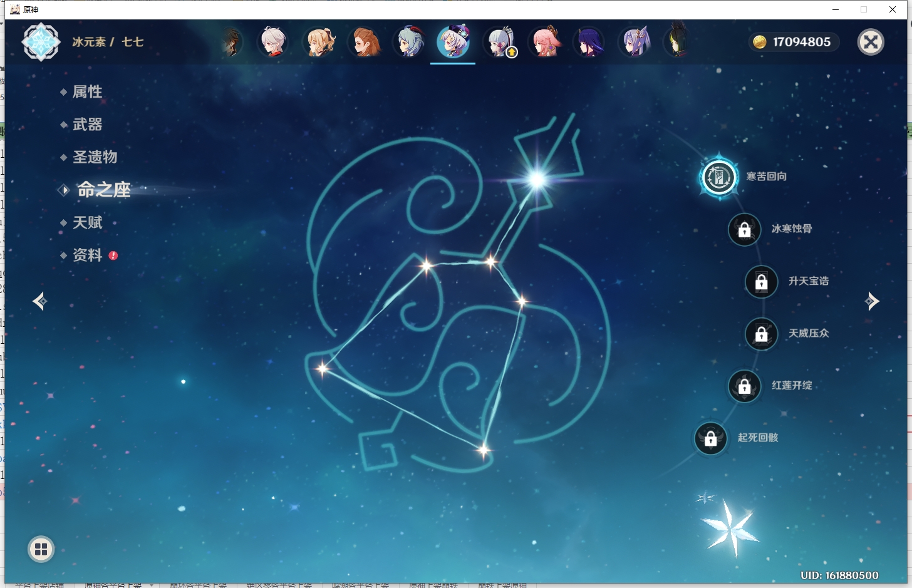
Task: Click the lock icon for 升天宝诰
Action: tap(761, 282)
